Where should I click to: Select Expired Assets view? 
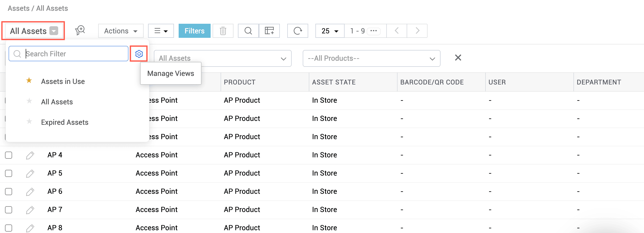65,122
